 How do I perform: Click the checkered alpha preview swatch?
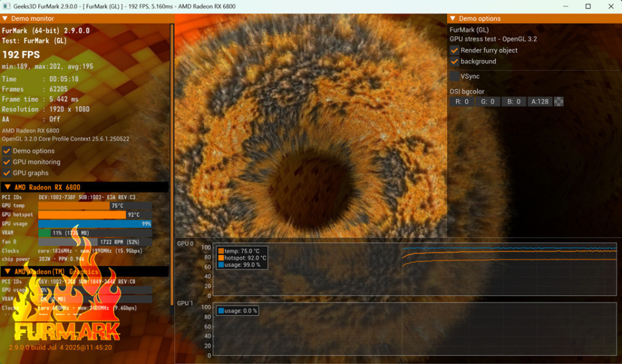coord(559,102)
